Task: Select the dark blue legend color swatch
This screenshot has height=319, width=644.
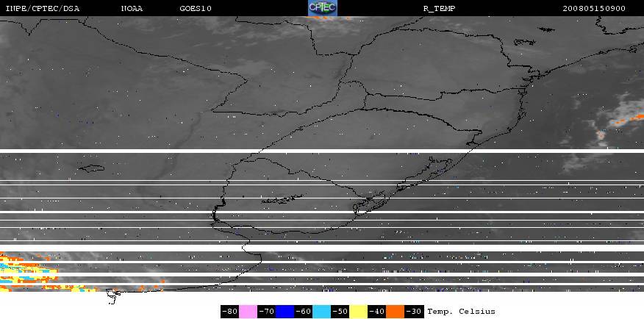Action: (x=285, y=312)
